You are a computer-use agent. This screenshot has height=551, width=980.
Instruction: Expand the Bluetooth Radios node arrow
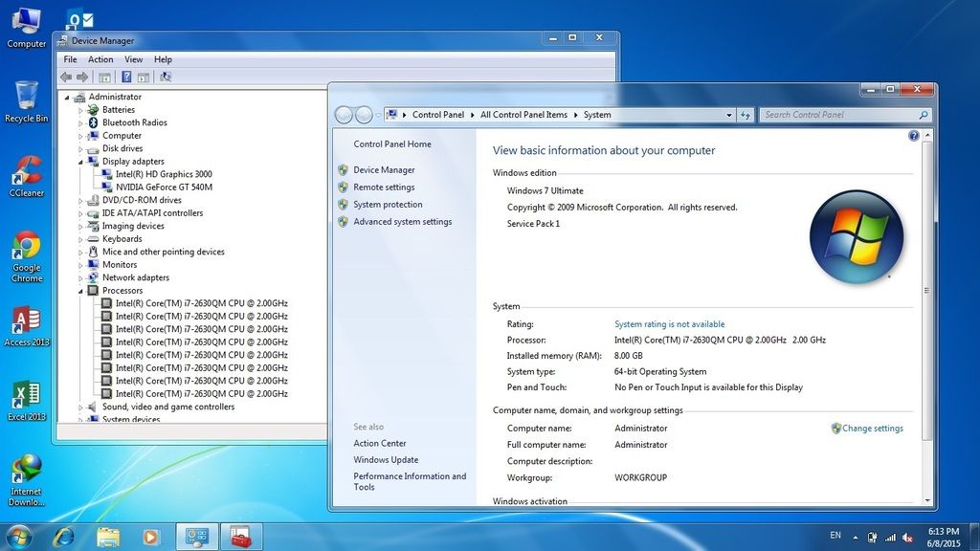pyautogui.click(x=80, y=123)
